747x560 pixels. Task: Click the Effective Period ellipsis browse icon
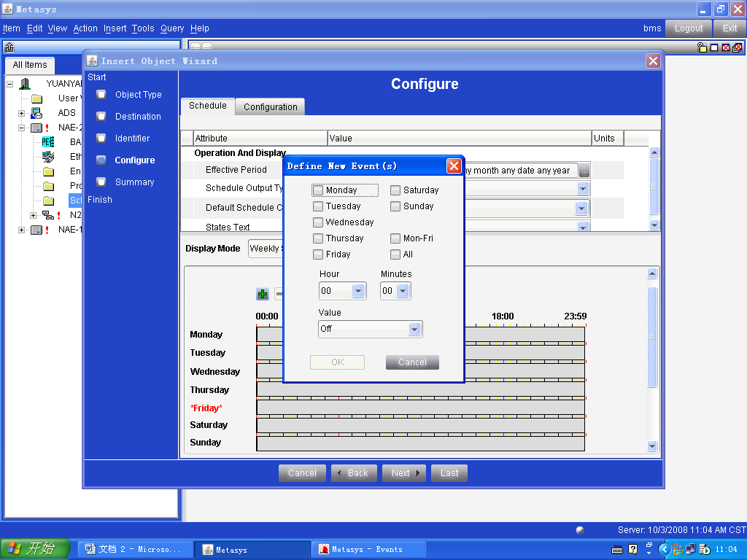click(x=584, y=171)
